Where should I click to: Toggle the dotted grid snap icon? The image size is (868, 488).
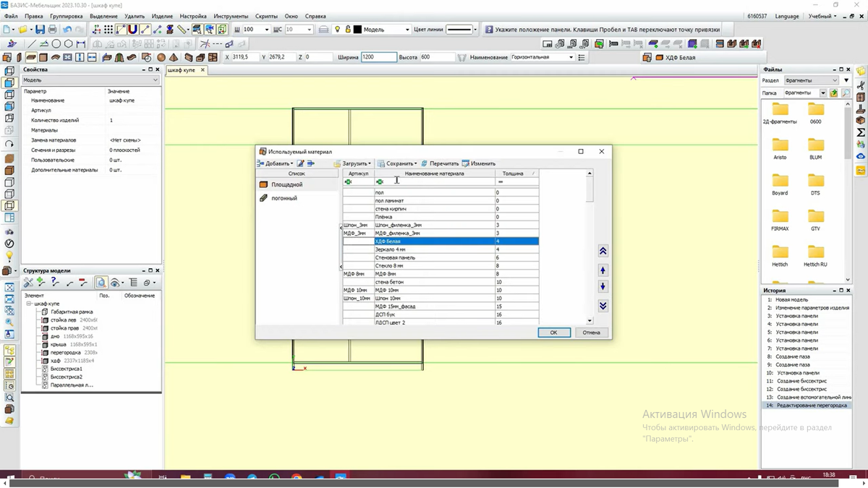pyautogui.click(x=109, y=29)
